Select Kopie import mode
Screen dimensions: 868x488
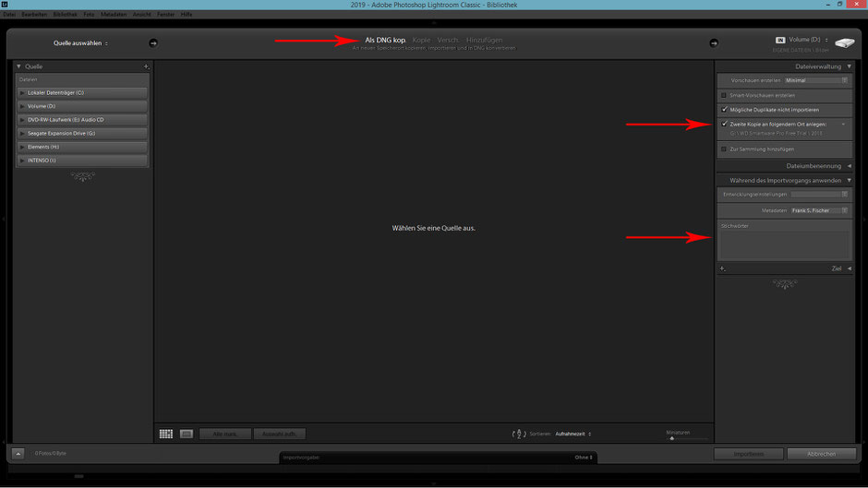(421, 40)
